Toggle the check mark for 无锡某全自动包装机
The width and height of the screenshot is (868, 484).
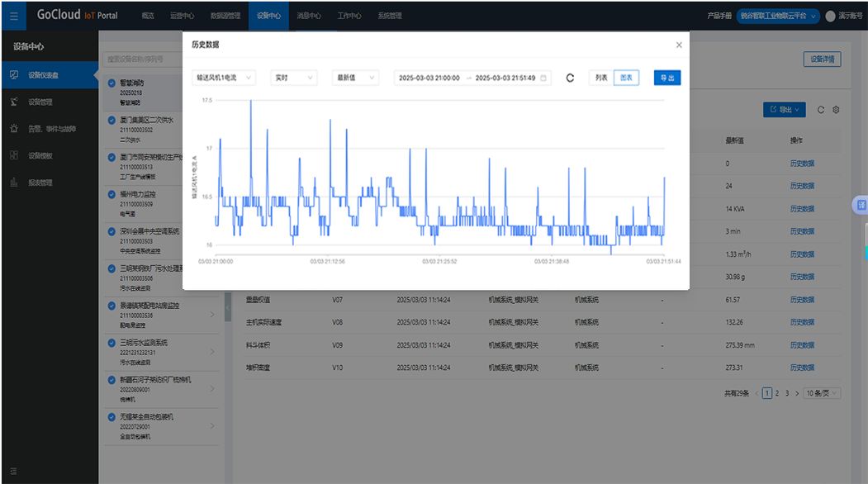pos(112,418)
